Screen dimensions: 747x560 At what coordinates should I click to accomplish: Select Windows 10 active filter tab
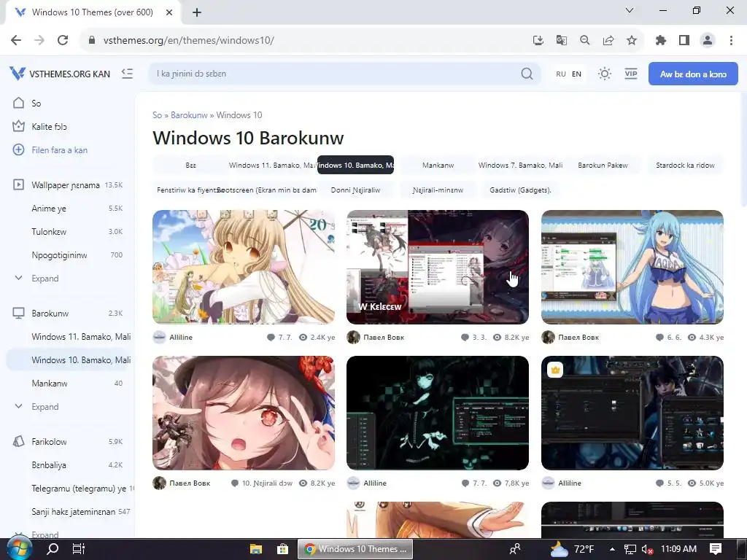click(355, 166)
